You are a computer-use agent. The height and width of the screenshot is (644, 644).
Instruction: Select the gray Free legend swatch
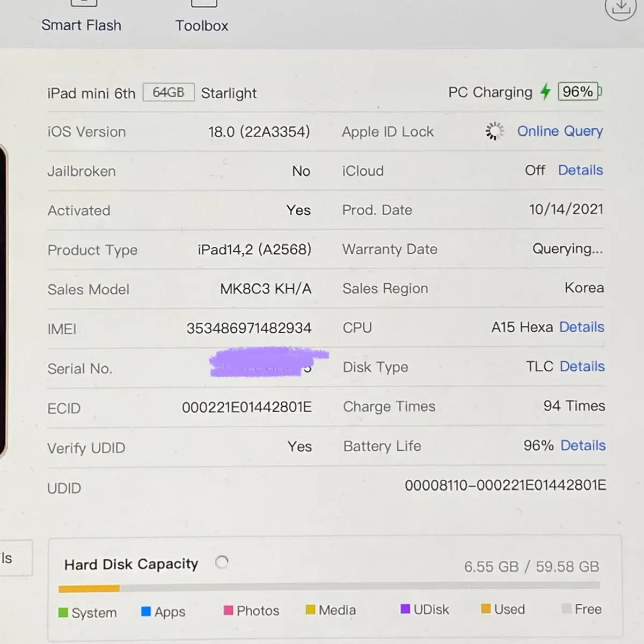pyautogui.click(x=566, y=609)
